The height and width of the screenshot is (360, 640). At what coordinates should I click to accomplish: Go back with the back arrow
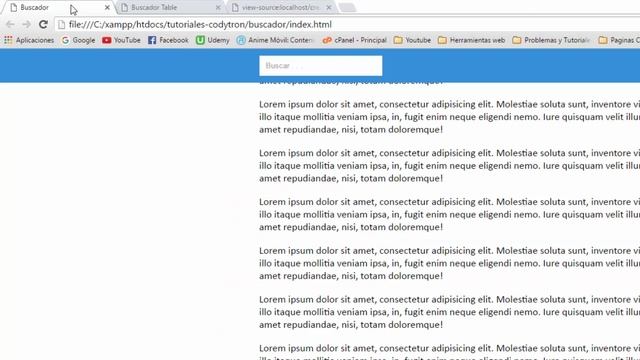tap(10, 24)
